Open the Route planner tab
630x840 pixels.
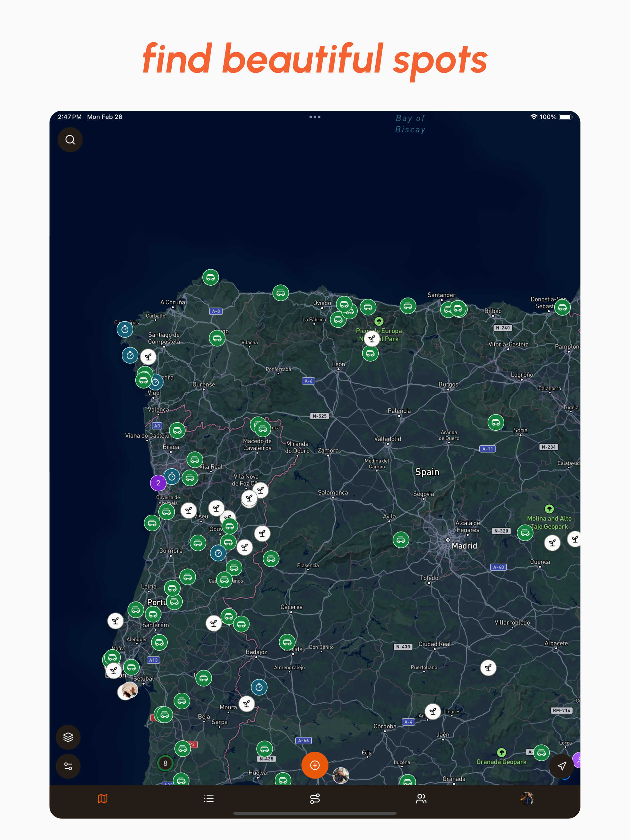tap(315, 798)
